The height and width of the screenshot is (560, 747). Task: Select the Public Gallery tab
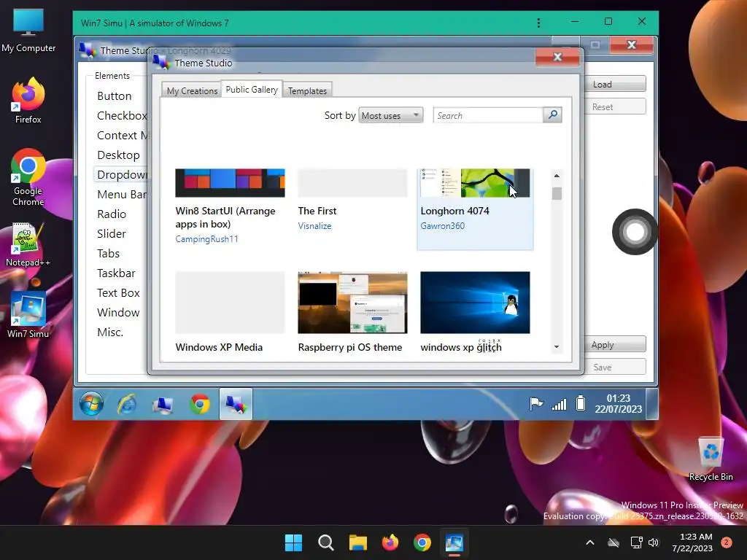(x=252, y=89)
